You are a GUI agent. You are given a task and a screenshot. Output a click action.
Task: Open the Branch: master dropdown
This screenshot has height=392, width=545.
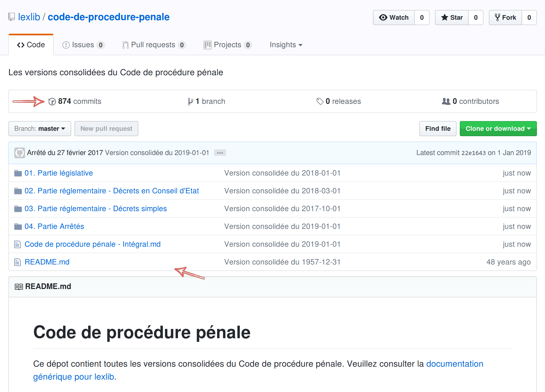pyautogui.click(x=40, y=129)
